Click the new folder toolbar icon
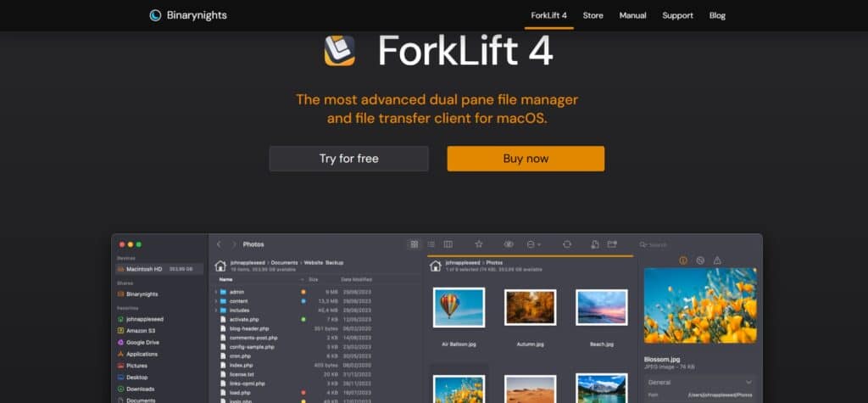The height and width of the screenshot is (403, 868). 612,244
